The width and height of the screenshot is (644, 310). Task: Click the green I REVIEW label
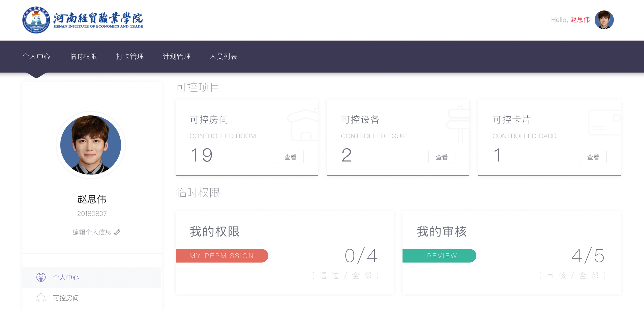coord(439,255)
